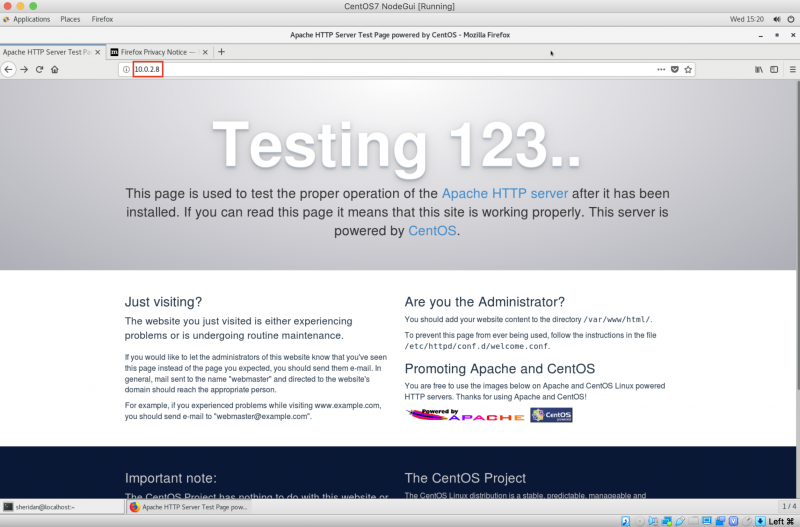This screenshot has height=527, width=800.
Task: Click VirtualBox recording status icon
Action: [x=720, y=521]
